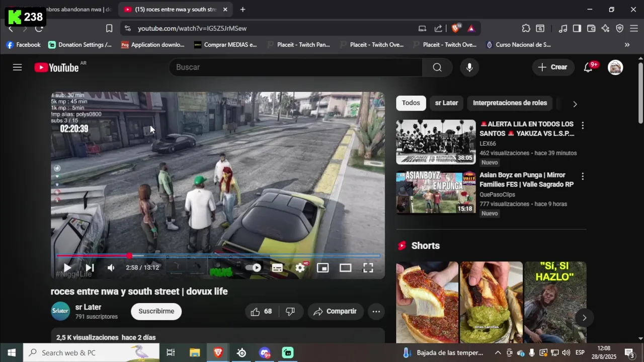Open options for ALERTA LILA video

pos(583,125)
